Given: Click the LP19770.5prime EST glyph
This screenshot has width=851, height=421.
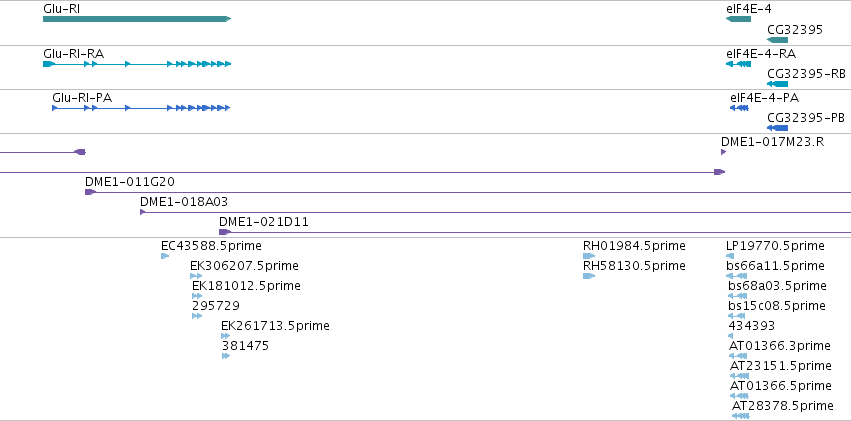Looking at the screenshot, I should [x=729, y=256].
